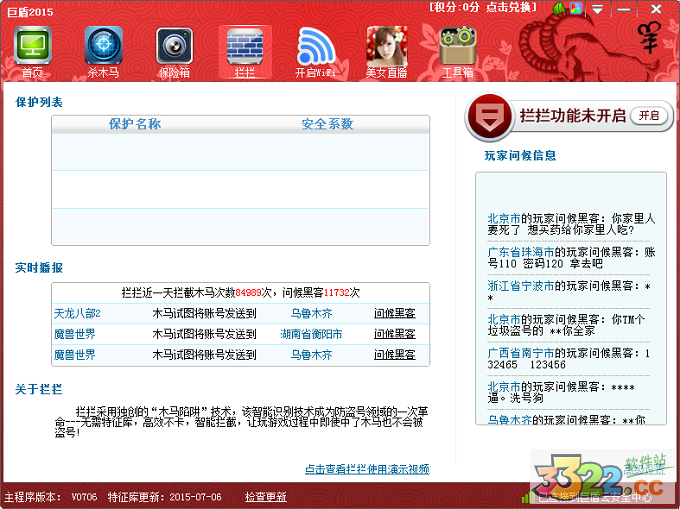Viewport: 680px width, 509px height.
Task: Click the colorful skin icon in title bar
Action: coord(576,8)
